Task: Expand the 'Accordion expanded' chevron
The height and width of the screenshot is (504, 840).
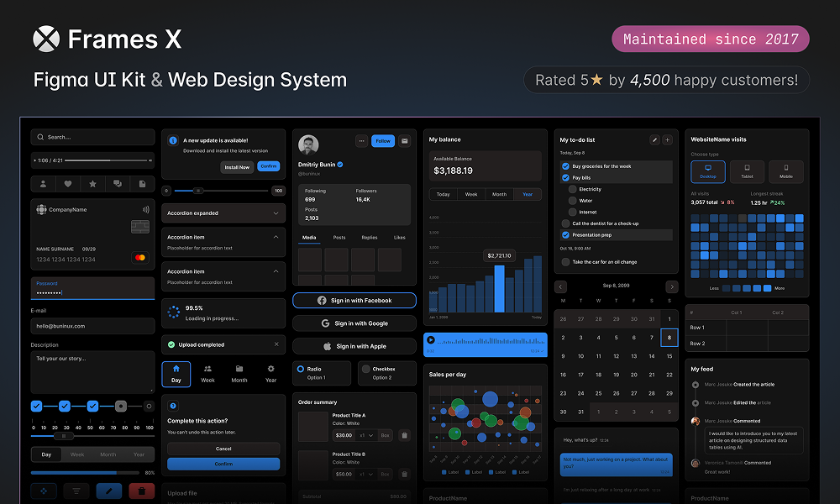Action: [276, 213]
